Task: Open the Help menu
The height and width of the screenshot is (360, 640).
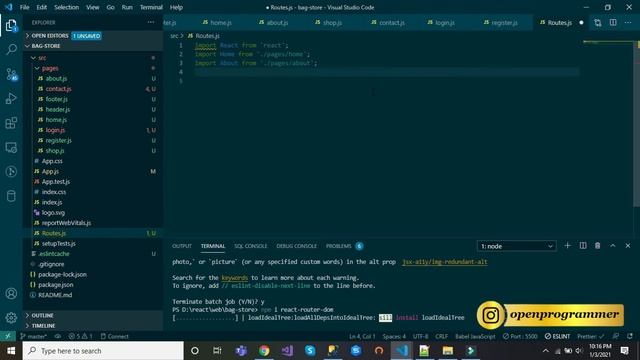Action: click(176, 7)
